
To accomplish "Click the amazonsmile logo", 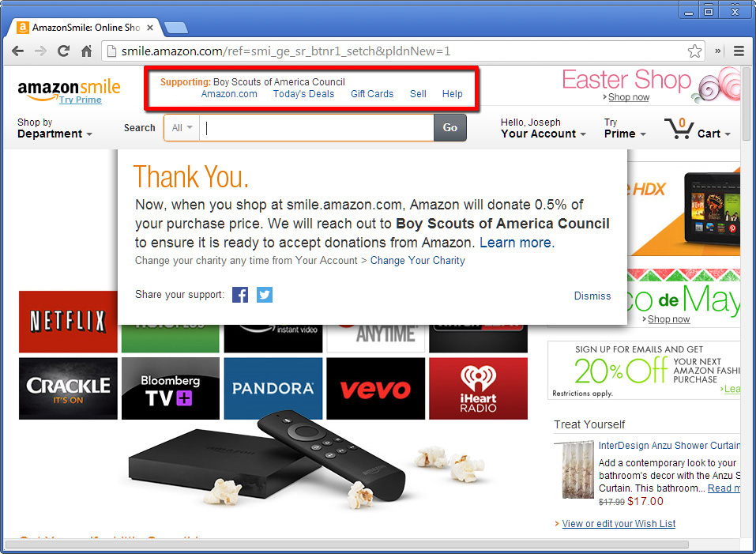I will coord(69,89).
